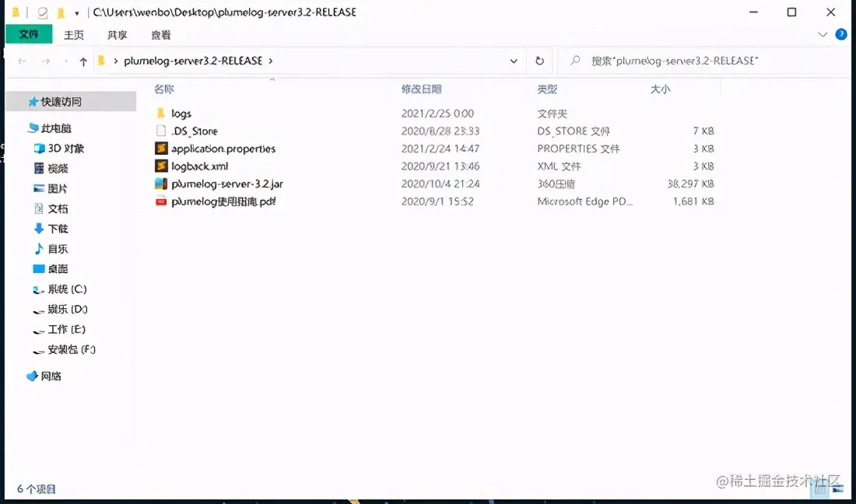Image resolution: width=856 pixels, height=504 pixels.
Task: Click the 修改日期 column header to sort
Action: (421, 89)
